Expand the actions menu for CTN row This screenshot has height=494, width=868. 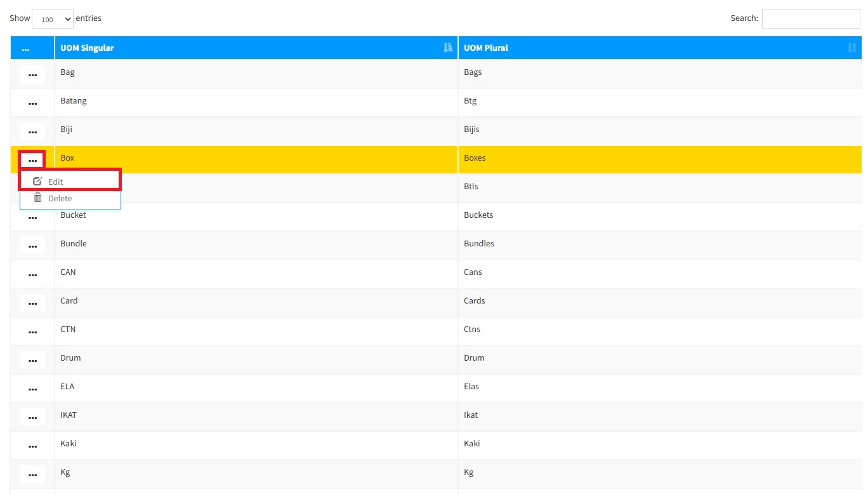32,331
